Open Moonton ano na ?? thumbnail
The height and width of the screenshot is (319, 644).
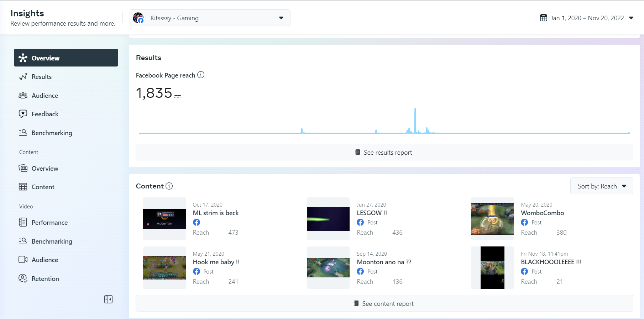tap(328, 268)
